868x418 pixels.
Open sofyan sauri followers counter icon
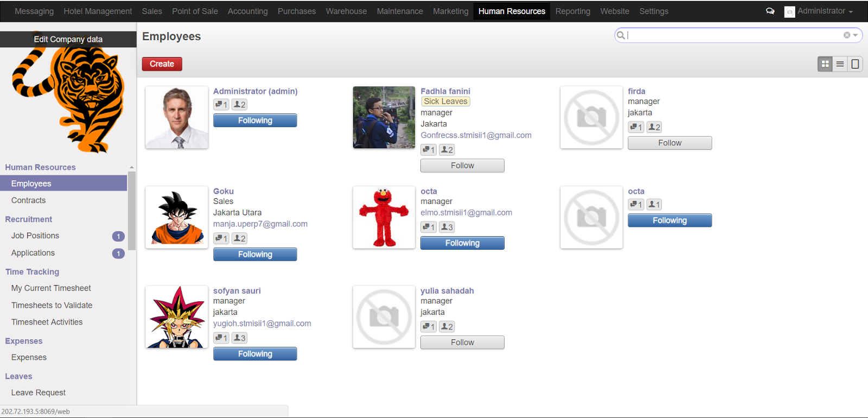point(240,338)
